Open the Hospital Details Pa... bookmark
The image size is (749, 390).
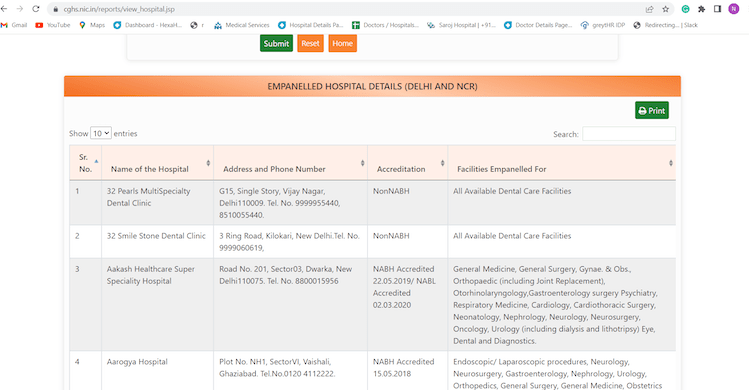point(310,25)
